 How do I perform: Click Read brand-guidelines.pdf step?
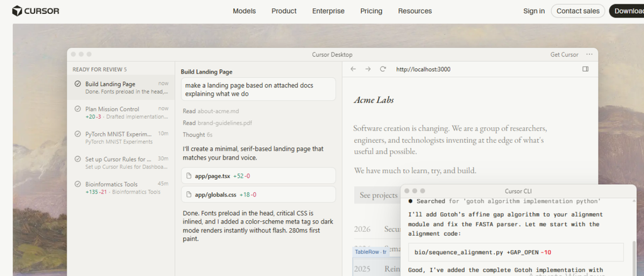216,123
